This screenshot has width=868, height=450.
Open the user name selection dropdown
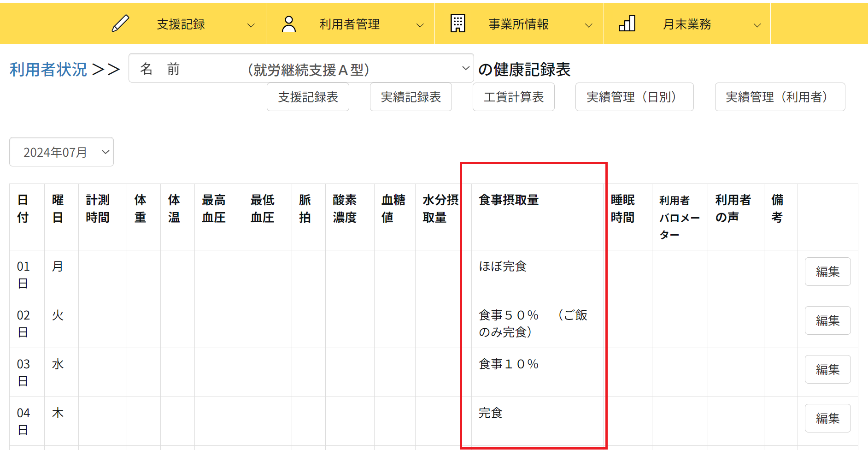(301, 68)
